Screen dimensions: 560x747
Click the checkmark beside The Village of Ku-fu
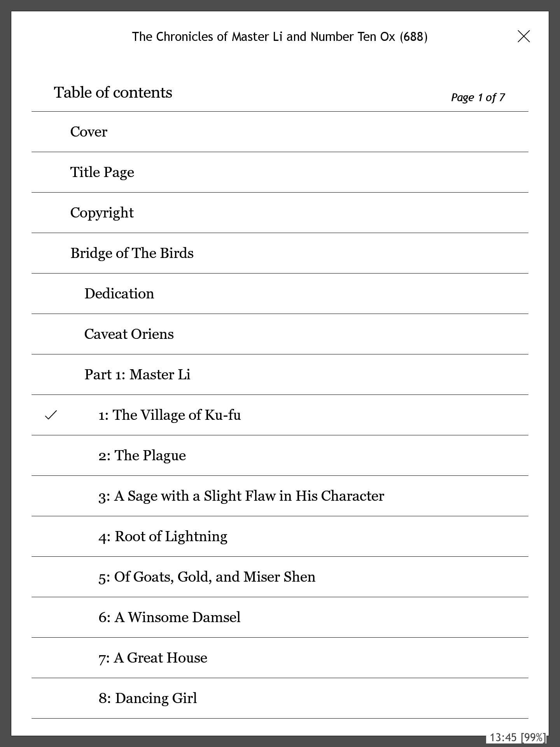[x=51, y=415]
